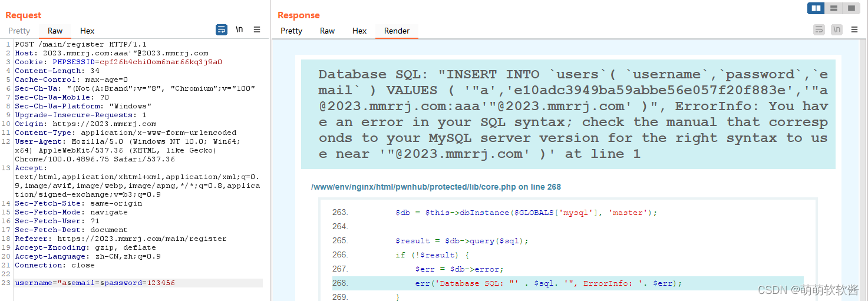The image size is (868, 301).
Task: Click the Sec-Fetch-Site: same-origin header
Action: click(x=78, y=203)
